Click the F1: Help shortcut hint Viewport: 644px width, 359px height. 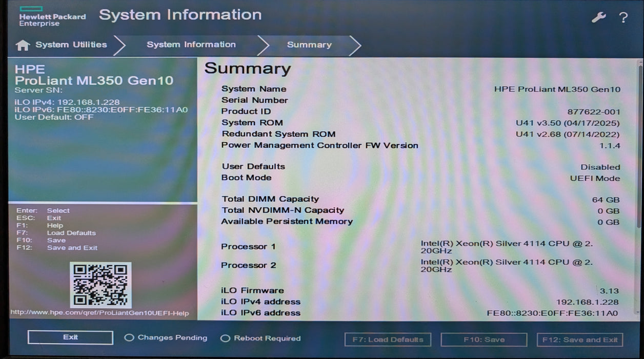click(39, 226)
